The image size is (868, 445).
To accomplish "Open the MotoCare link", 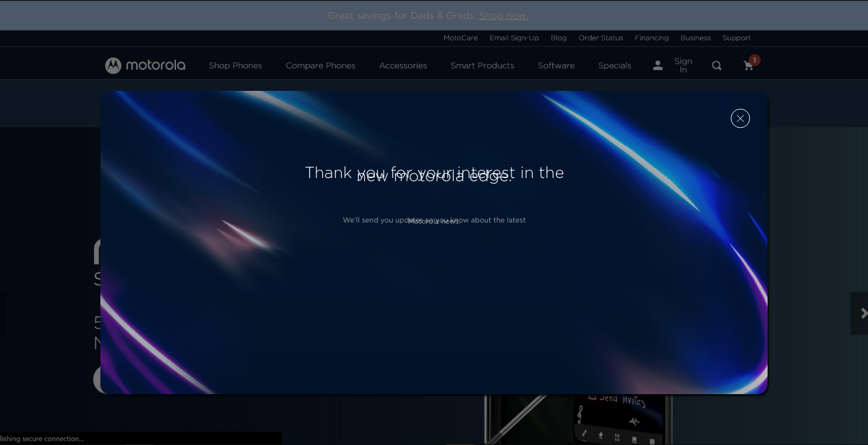I will 460,38.
